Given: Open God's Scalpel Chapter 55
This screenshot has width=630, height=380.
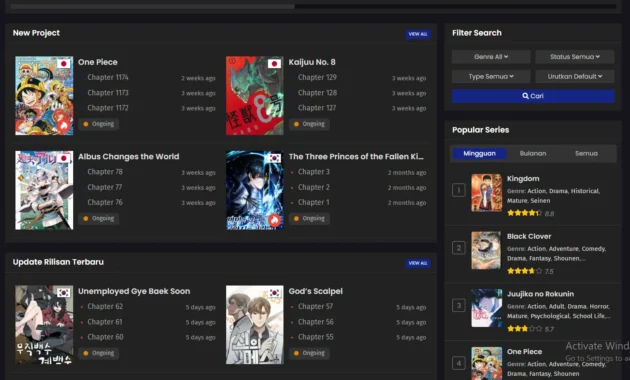Looking at the screenshot, I should pyautogui.click(x=315, y=337).
